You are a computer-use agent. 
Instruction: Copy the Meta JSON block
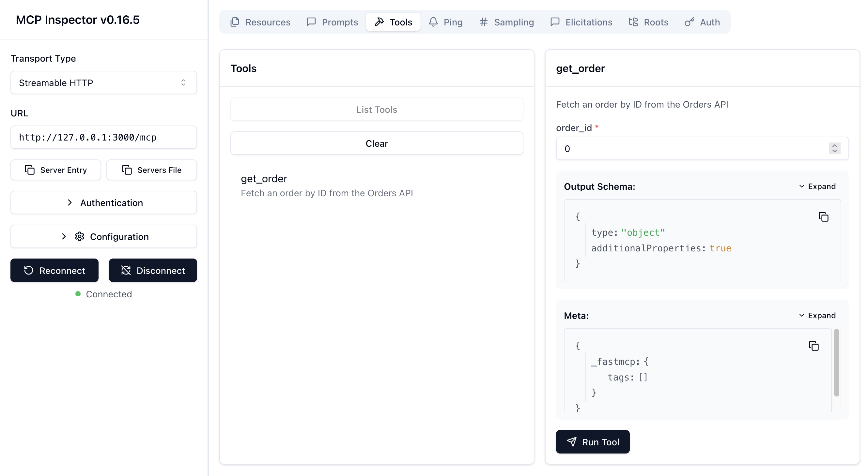[814, 346]
